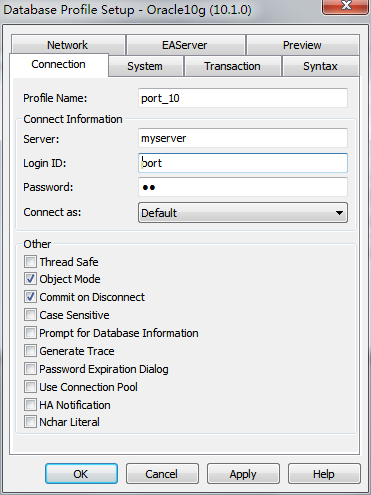This screenshot has width=371, height=495.
Task: Turn on Generate Trace
Action: click(30, 351)
